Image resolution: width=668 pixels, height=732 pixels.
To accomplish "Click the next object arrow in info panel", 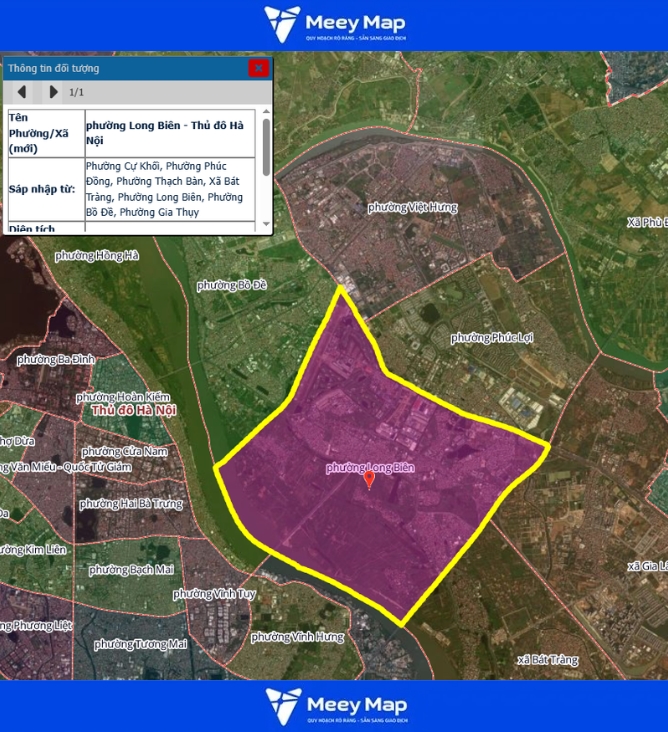I will (53, 92).
